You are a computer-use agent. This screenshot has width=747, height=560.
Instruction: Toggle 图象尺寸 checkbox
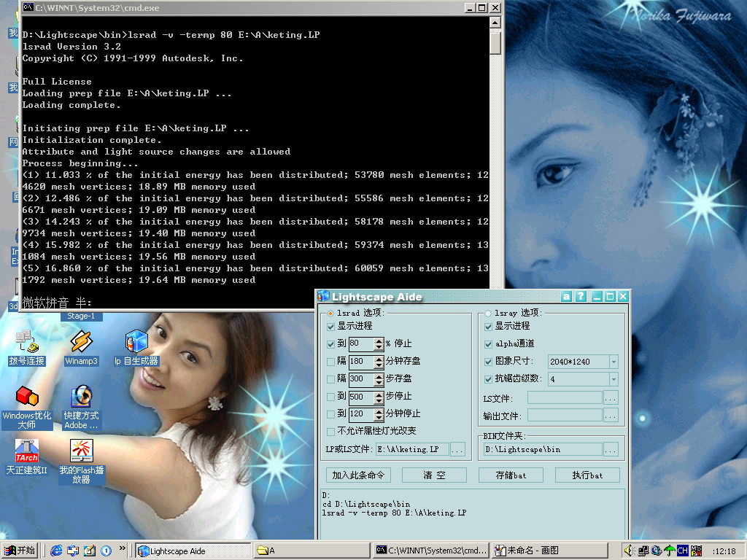pos(488,362)
